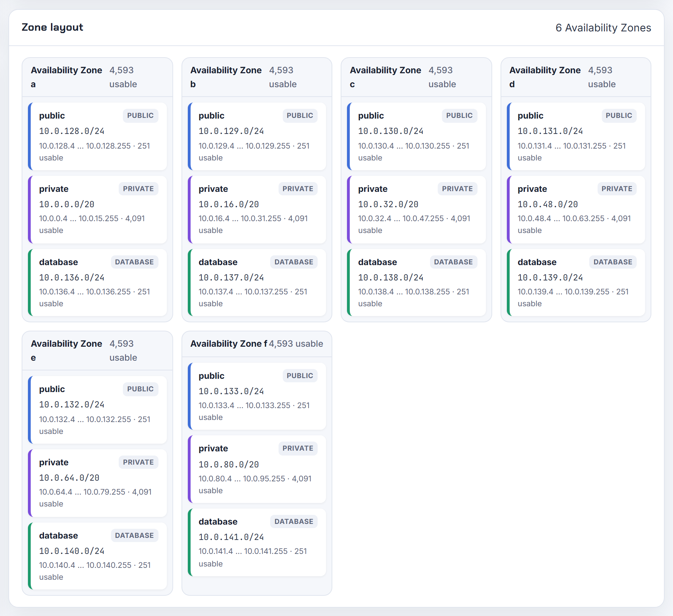This screenshot has height=616, width=673.
Task: Open Availability Zone e header
Action: 97,351
